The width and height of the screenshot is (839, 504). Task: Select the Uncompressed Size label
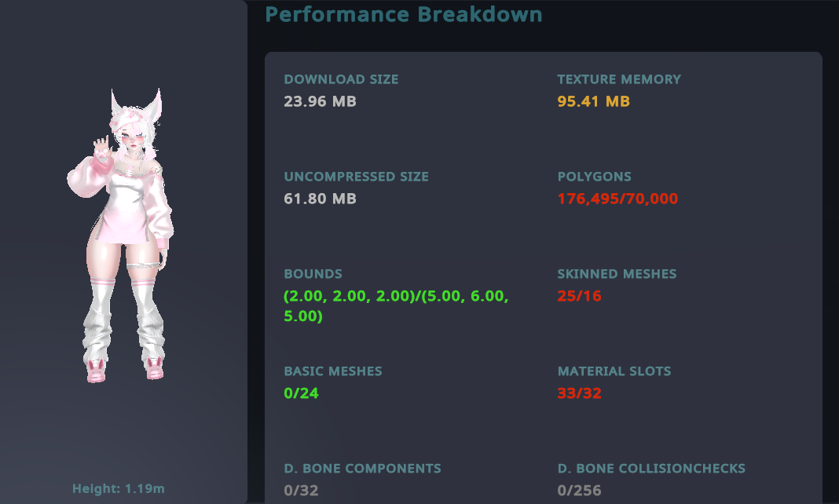(356, 177)
